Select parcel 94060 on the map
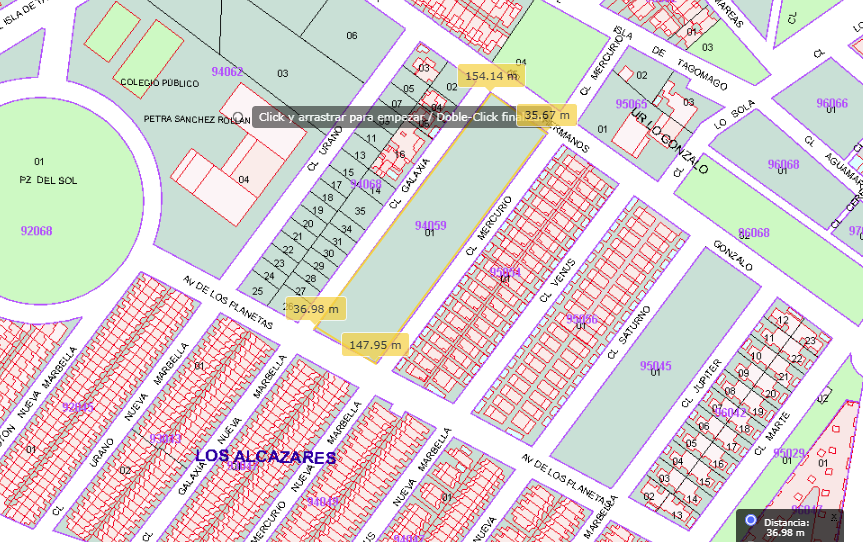Image resolution: width=863 pixels, height=542 pixels. [x=365, y=184]
